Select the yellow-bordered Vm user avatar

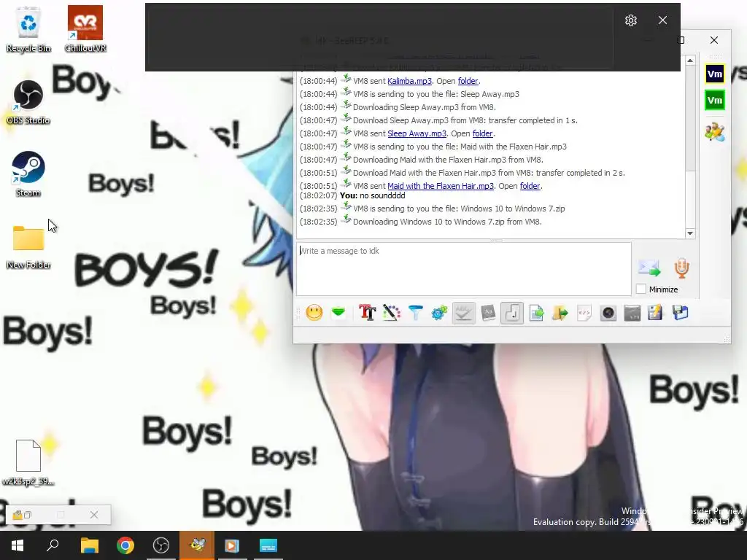(x=715, y=74)
